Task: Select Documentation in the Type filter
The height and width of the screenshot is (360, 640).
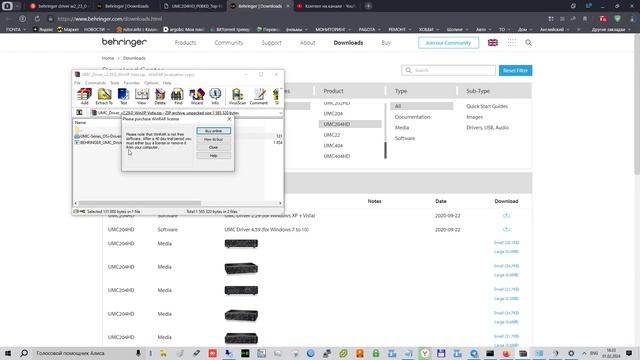Action: 412,117
